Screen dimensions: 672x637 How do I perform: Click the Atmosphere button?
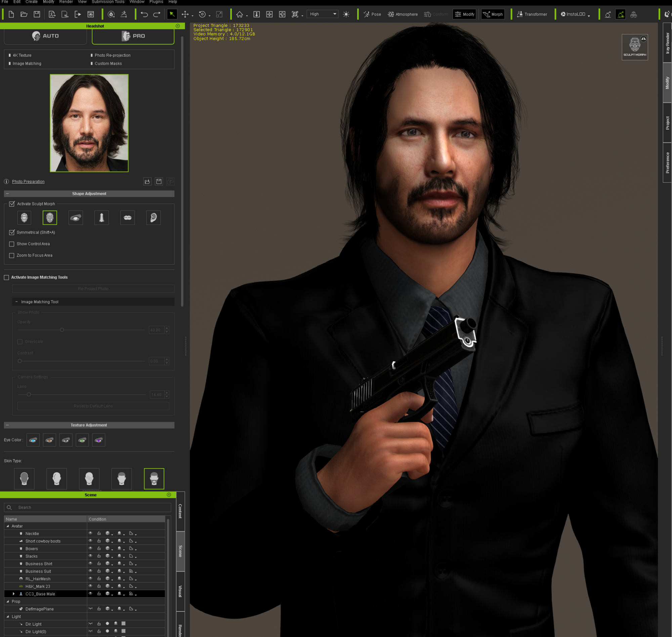(403, 14)
